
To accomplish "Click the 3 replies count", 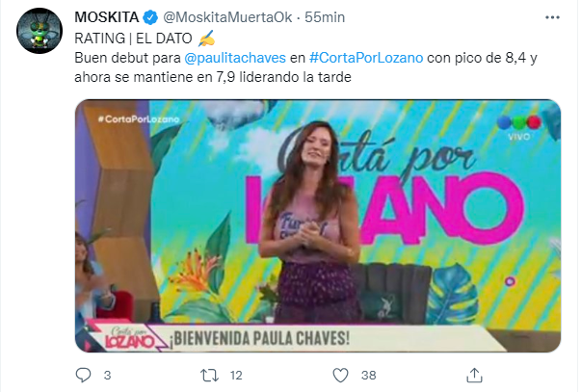I will point(107,376).
